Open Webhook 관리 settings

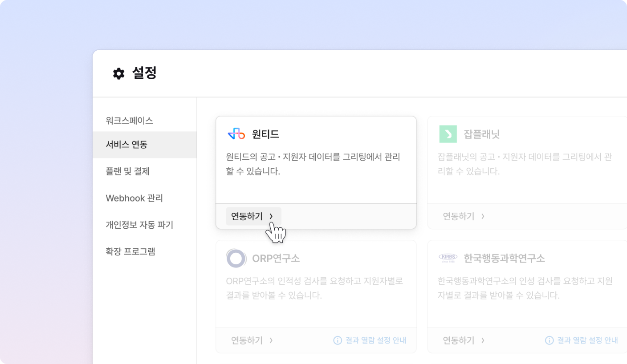(x=134, y=198)
